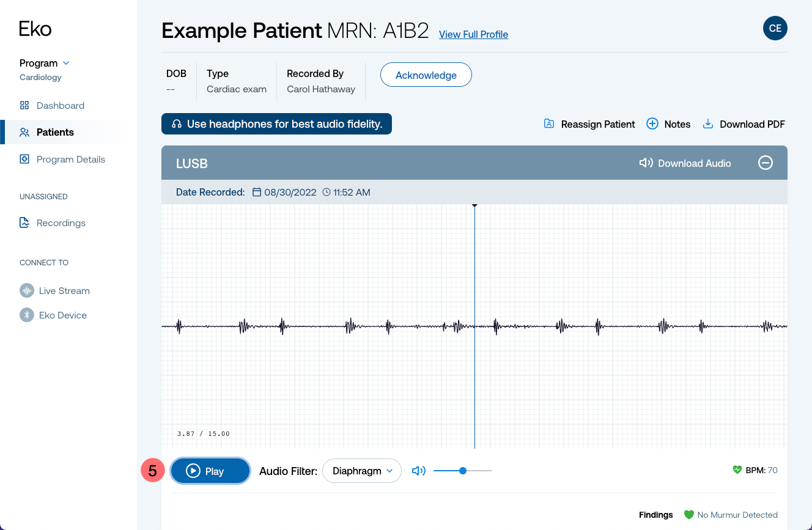812x530 pixels.
Task: Collapse the LUSB recording panel
Action: [766, 163]
